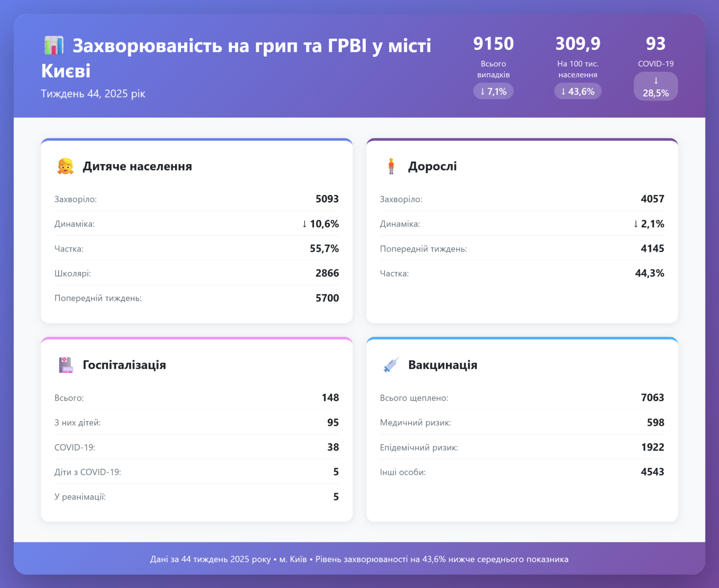Click the child face icon
The height and width of the screenshot is (588, 719).
tap(65, 166)
